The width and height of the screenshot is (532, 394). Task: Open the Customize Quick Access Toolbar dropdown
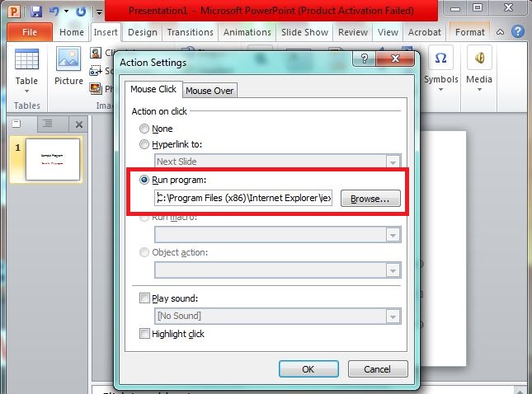[99, 12]
